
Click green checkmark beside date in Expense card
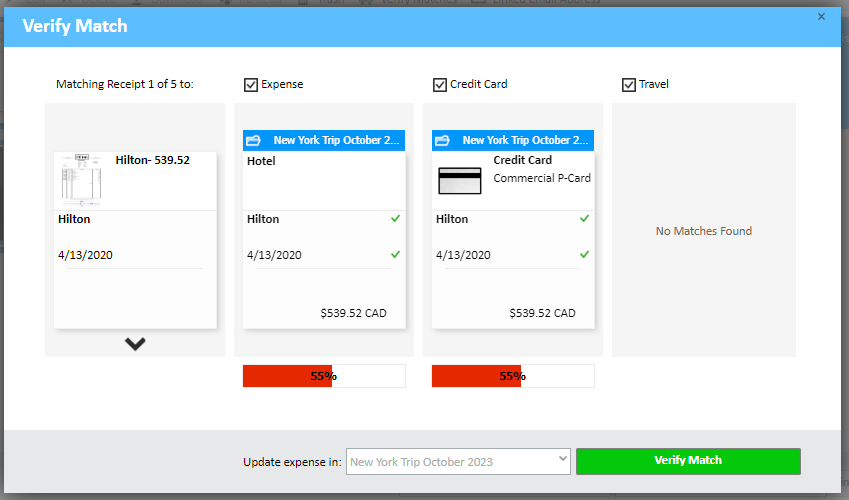pyautogui.click(x=395, y=254)
